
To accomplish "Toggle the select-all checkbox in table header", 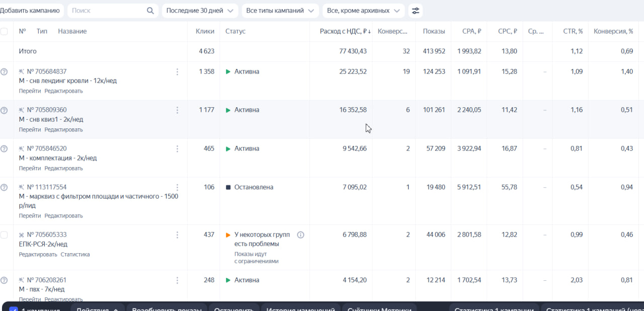I will click(4, 31).
